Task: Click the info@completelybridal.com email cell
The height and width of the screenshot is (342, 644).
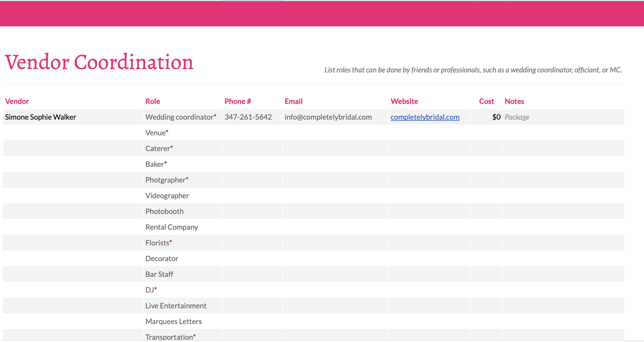Action: click(x=328, y=117)
